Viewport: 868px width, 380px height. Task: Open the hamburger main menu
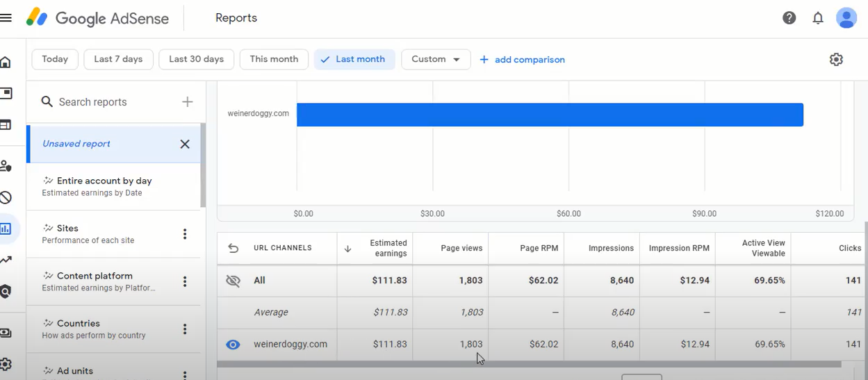pos(6,18)
